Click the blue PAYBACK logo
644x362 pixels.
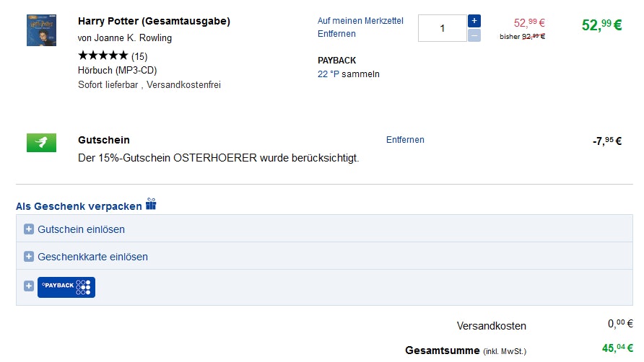[66, 287]
